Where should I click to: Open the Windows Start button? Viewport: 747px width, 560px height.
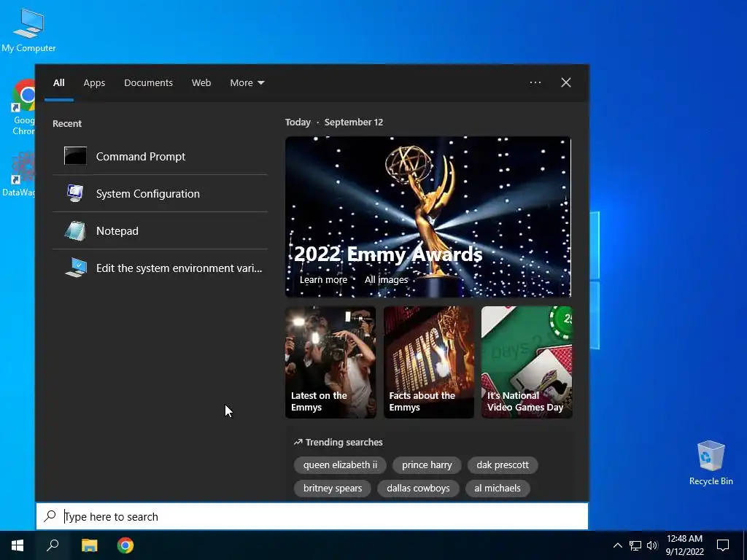18,545
